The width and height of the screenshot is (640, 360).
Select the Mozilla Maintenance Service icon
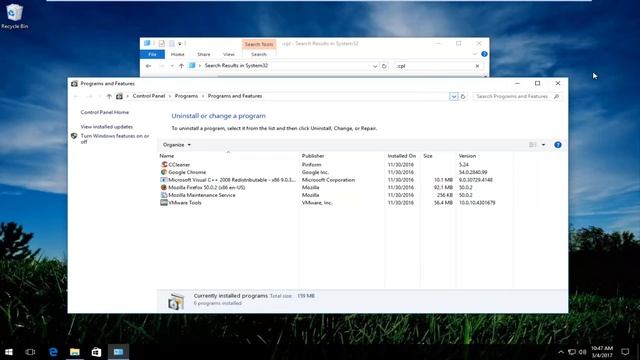click(x=164, y=195)
